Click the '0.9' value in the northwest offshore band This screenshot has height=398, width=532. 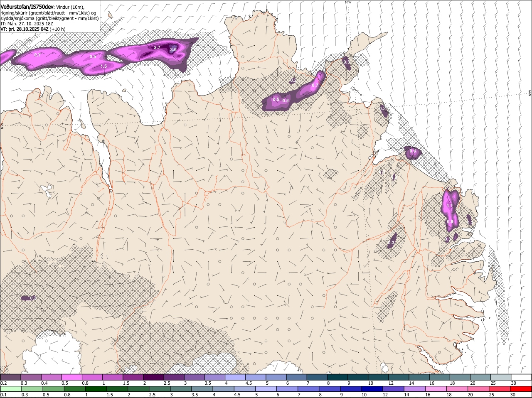[93, 57]
